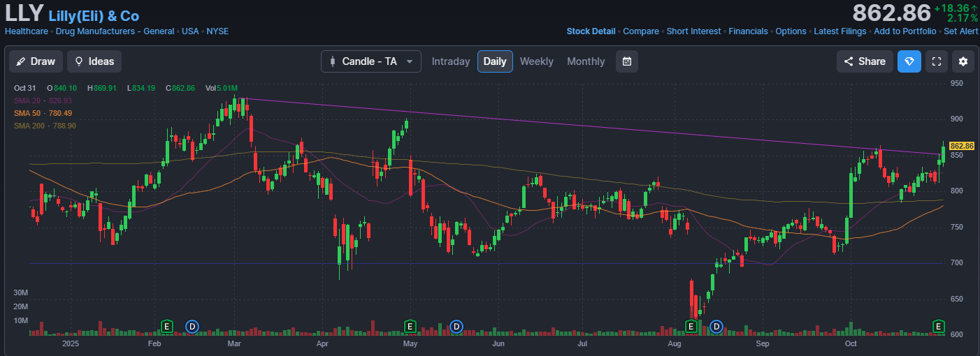
Task: Click the ideas lightbulb icon
Action: 79,61
